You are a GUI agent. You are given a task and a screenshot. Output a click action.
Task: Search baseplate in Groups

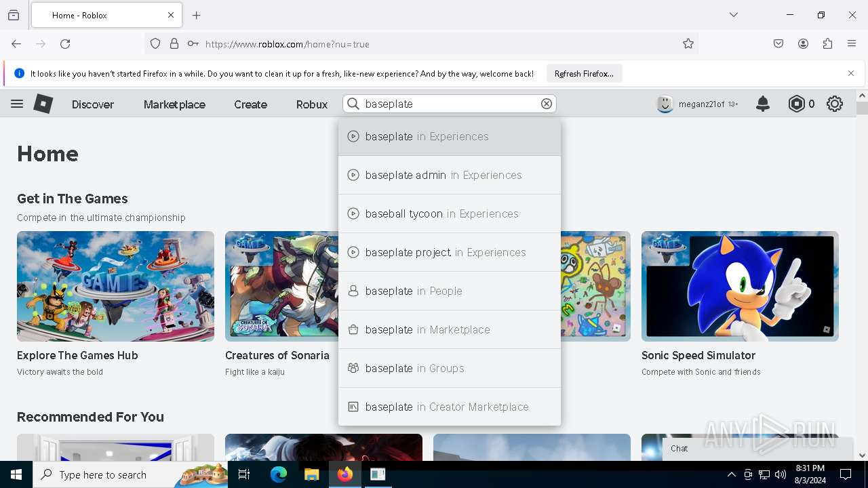click(450, 368)
